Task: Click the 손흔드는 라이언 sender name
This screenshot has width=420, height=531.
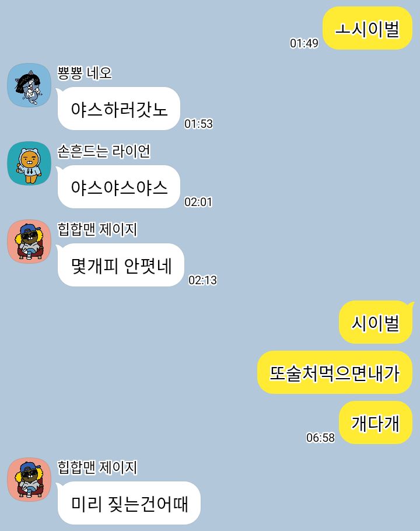Action: (104, 151)
